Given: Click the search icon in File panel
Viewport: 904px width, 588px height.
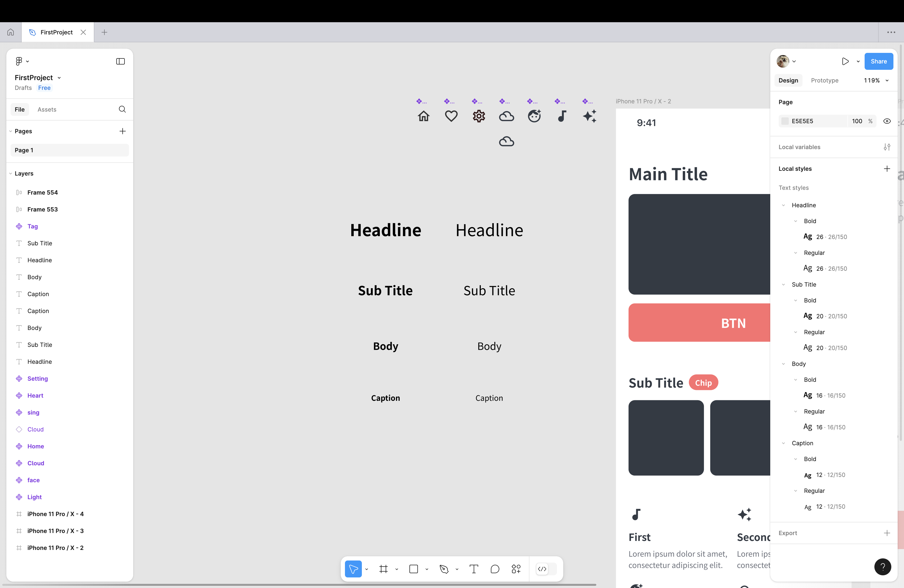Looking at the screenshot, I should pos(122,109).
